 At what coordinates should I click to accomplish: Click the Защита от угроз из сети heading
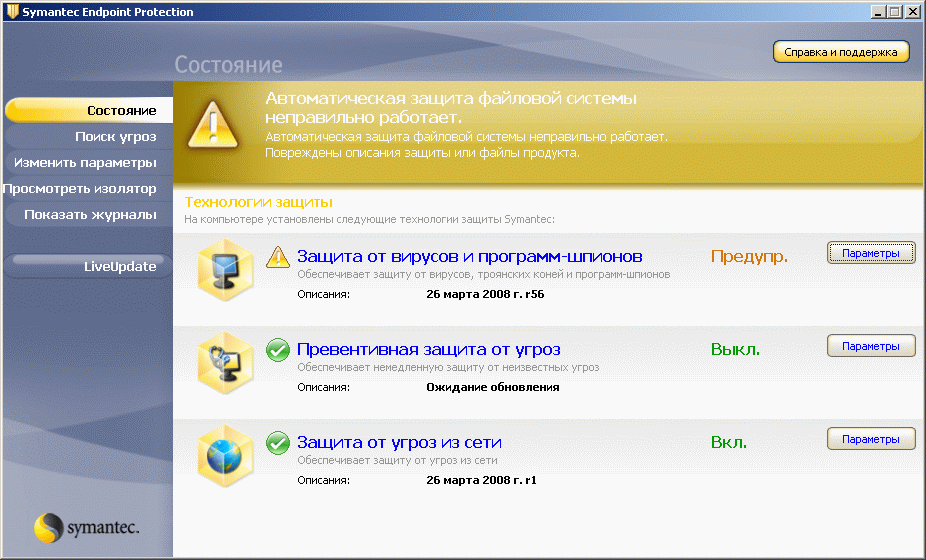(x=399, y=442)
